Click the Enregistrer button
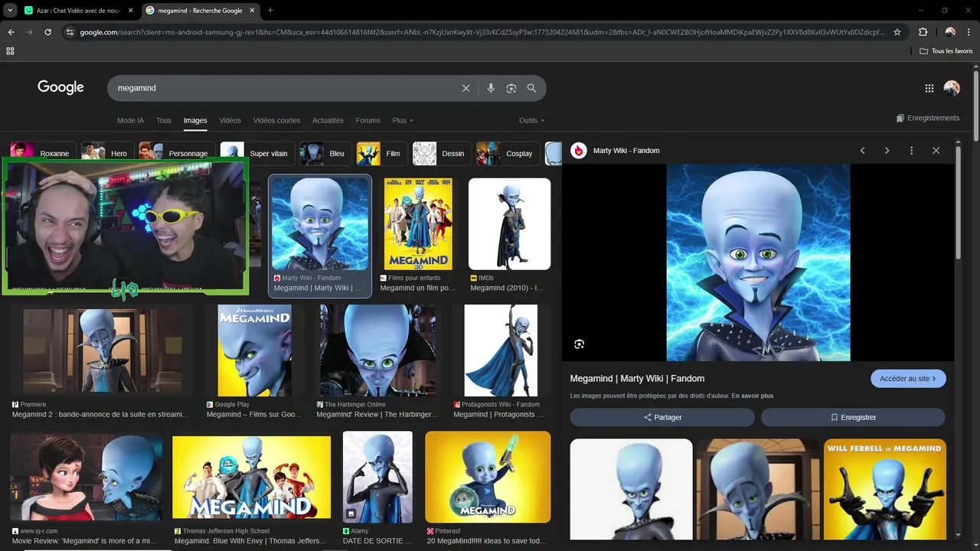This screenshot has width=980, height=551. coord(853,417)
